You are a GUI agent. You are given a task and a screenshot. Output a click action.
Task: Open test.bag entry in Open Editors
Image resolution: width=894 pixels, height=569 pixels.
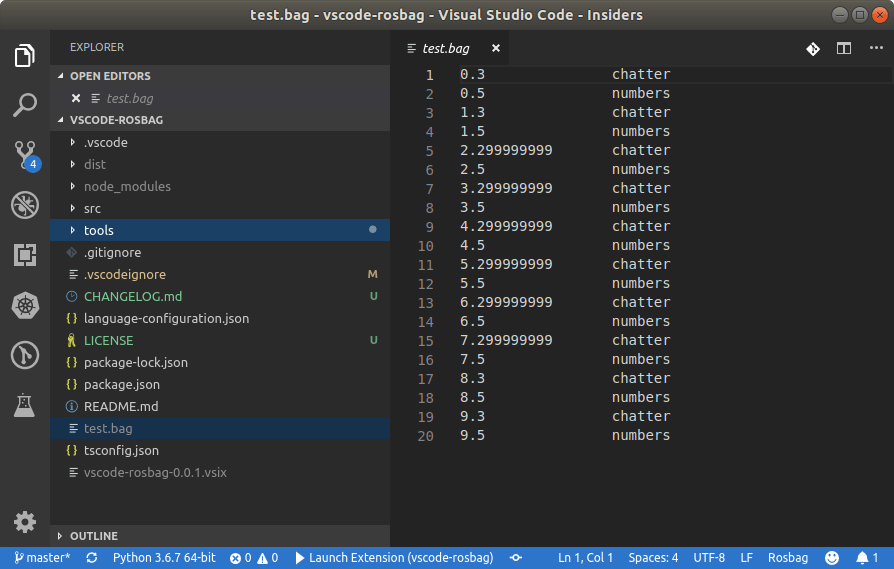(220, 98)
